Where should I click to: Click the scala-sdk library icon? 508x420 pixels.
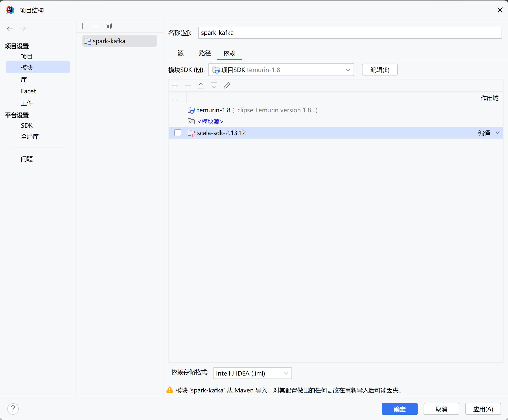[191, 133]
